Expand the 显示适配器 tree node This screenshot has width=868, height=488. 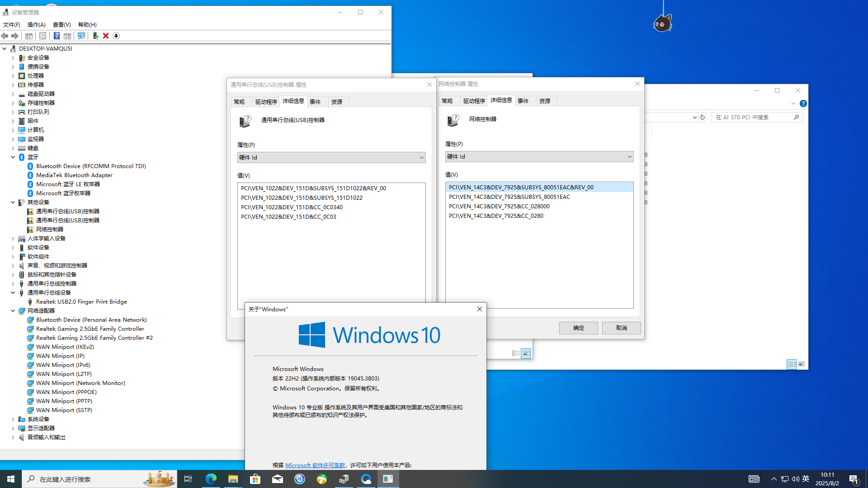[x=13, y=428]
